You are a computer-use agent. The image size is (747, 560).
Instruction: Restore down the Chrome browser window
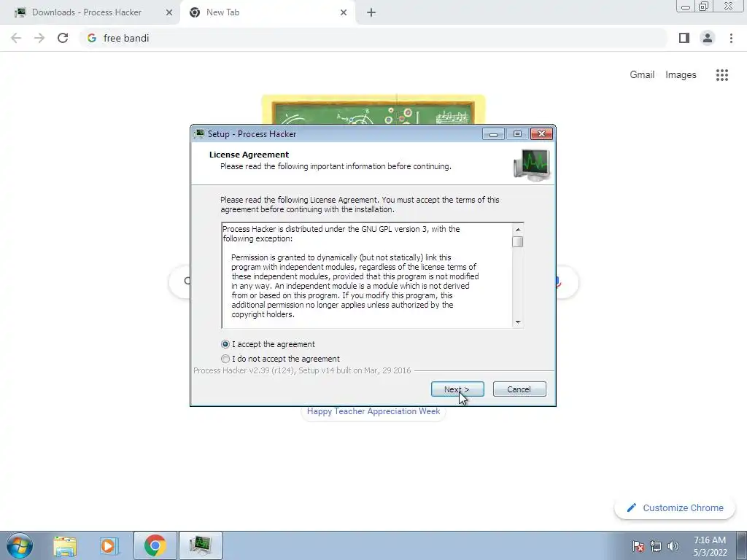(x=704, y=7)
